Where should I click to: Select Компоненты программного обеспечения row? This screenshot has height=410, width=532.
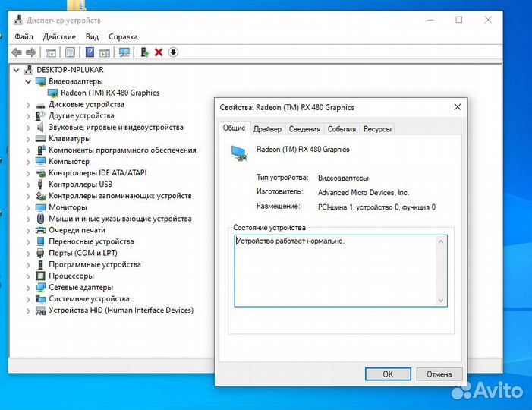[x=122, y=150]
